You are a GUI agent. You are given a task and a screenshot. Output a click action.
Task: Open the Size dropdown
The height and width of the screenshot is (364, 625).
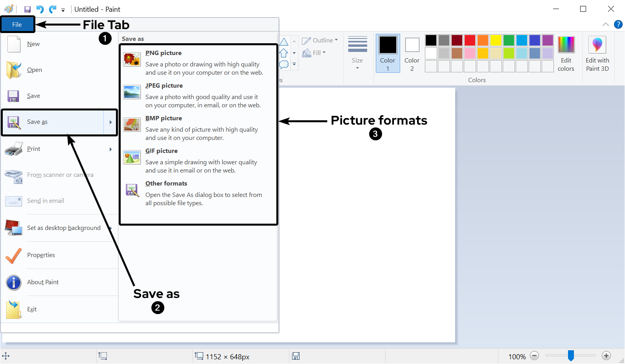coord(357,53)
